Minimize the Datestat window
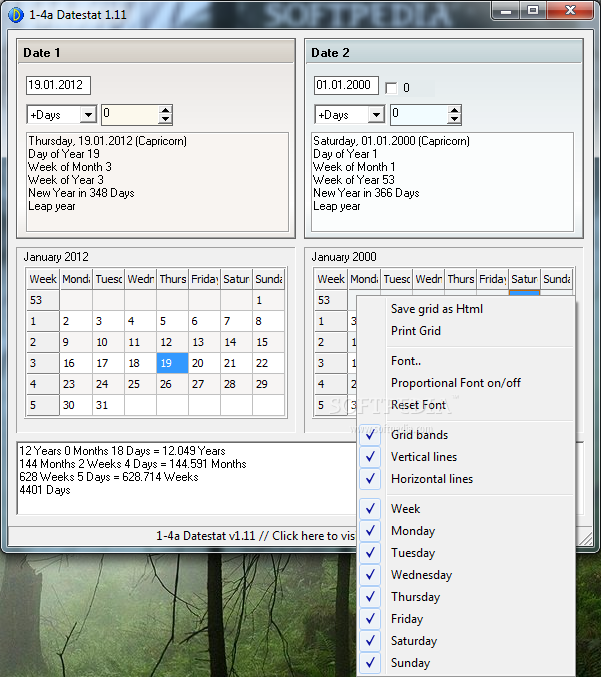The width and height of the screenshot is (601, 677). tap(506, 10)
